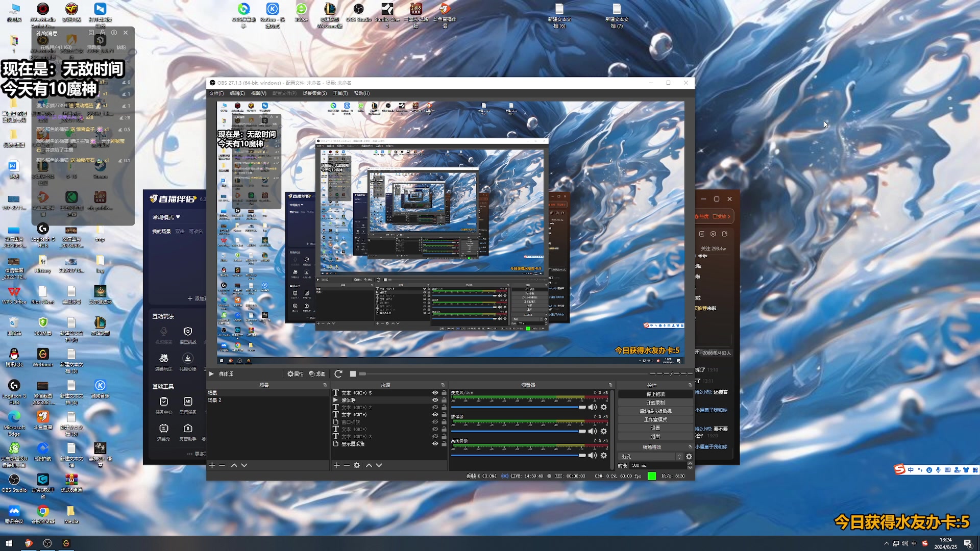Hide the 显示器采集 source

click(435, 444)
